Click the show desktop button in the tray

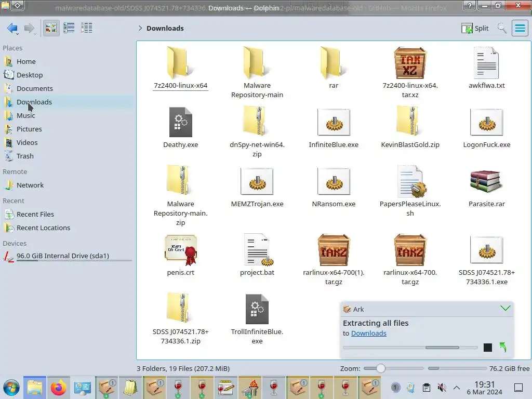point(518,388)
